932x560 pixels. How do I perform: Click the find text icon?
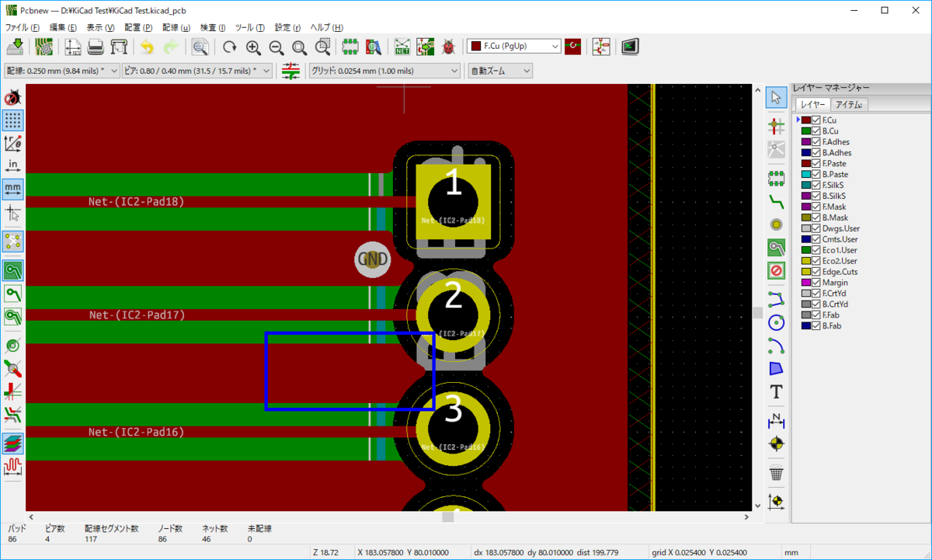[200, 47]
